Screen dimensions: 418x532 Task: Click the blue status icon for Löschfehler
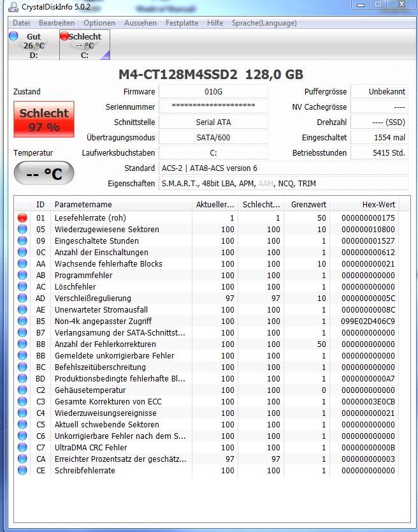pyautogui.click(x=22, y=286)
